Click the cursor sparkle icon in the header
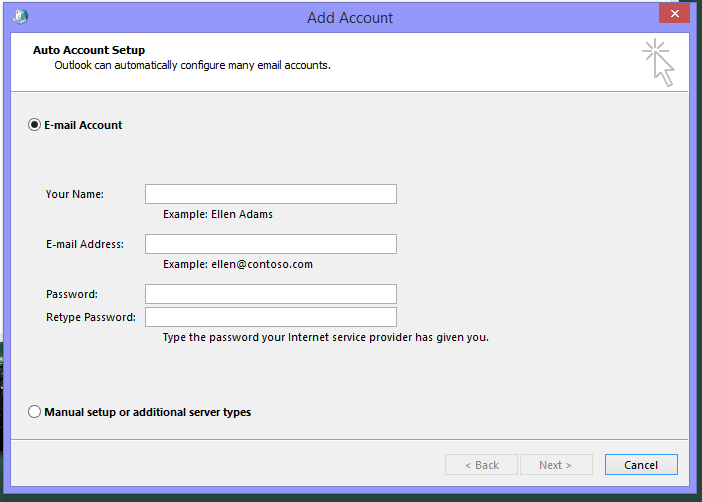The height and width of the screenshot is (502, 702). click(659, 62)
